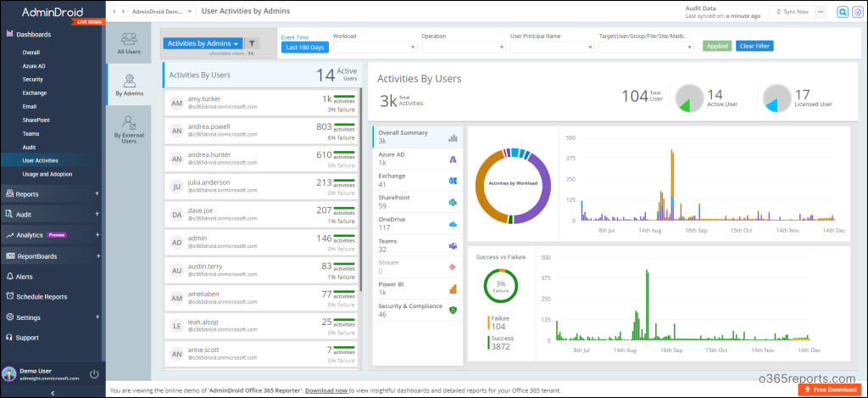Click the Support headset icon
This screenshot has height=398, width=868.
(x=9, y=337)
